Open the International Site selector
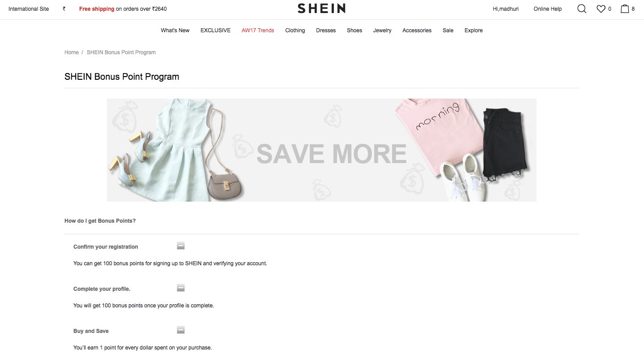Screen dimensions: 644x358 tap(29, 9)
